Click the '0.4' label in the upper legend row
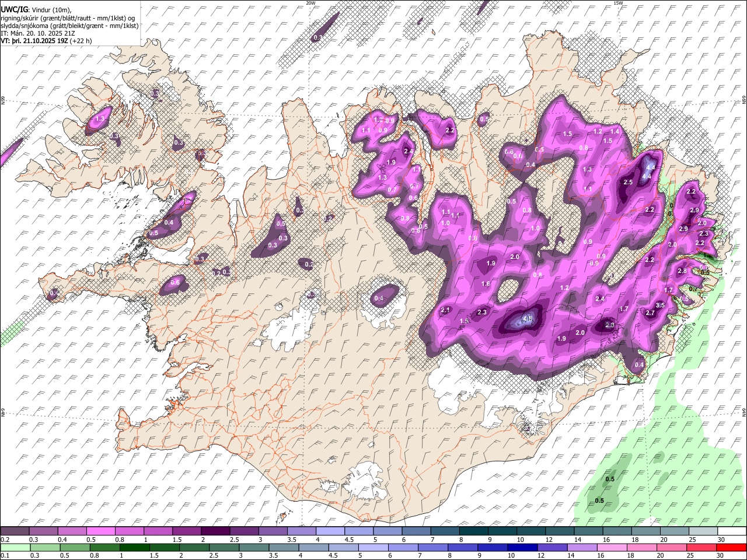This screenshot has height=560, width=747. point(62,540)
